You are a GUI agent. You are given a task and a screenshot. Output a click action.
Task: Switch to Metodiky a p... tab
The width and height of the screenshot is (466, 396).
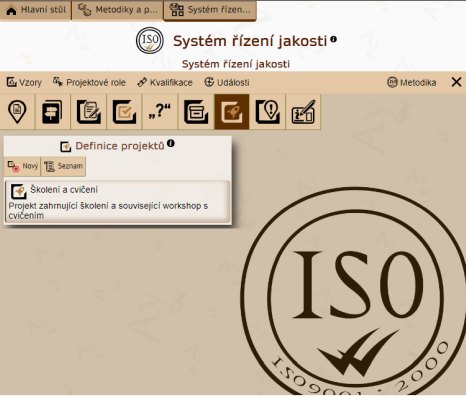(x=117, y=10)
